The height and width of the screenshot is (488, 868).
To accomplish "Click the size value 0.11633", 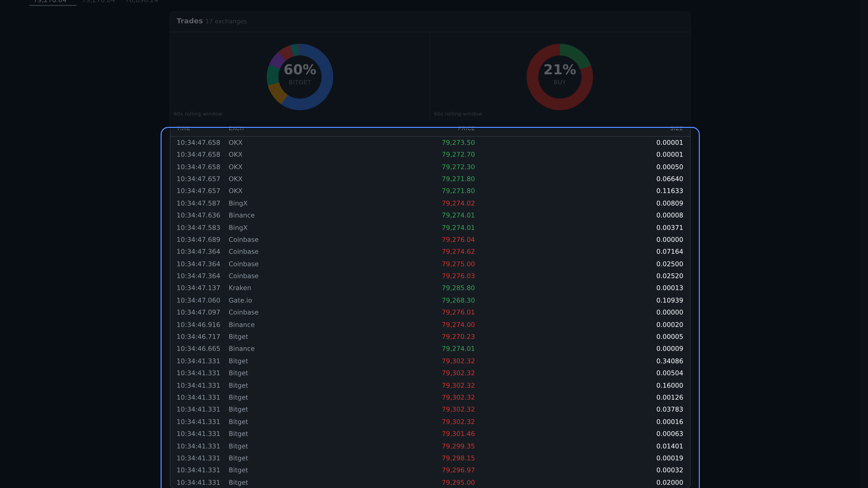I will (x=669, y=191).
